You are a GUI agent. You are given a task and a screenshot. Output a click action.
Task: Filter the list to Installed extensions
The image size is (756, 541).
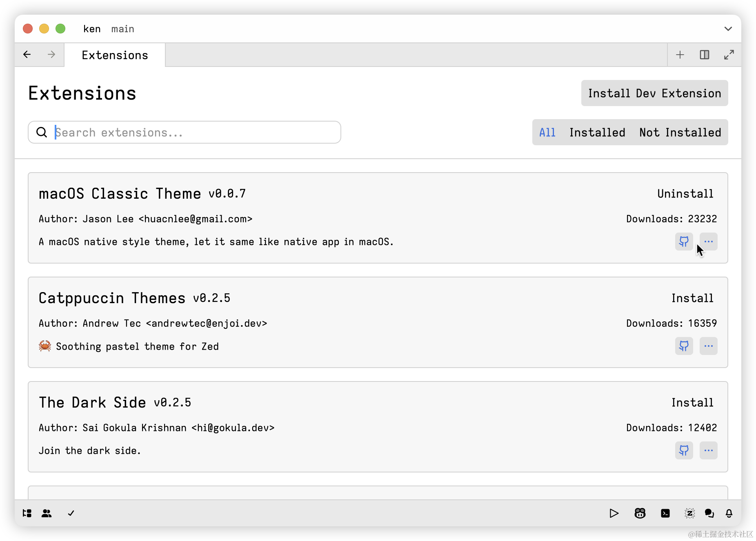(597, 132)
